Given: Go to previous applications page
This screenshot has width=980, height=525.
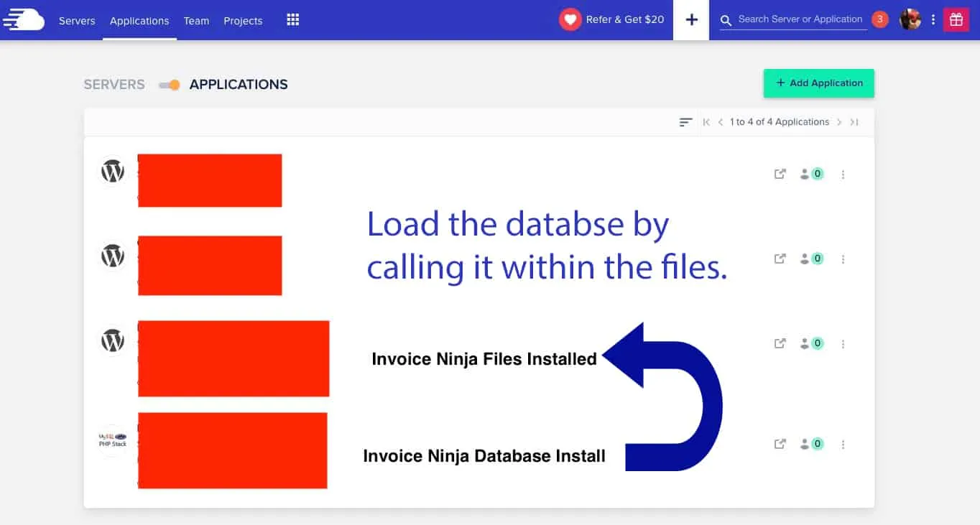Looking at the screenshot, I should point(721,122).
